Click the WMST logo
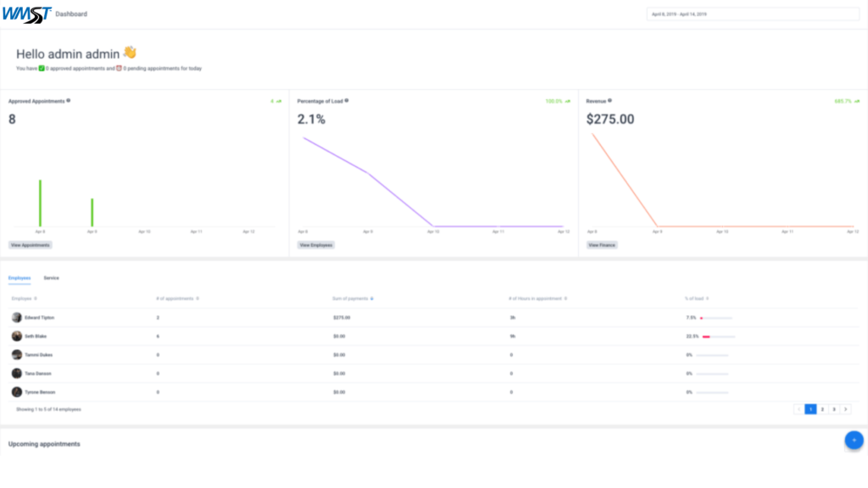The height and width of the screenshot is (488, 868). point(25,14)
